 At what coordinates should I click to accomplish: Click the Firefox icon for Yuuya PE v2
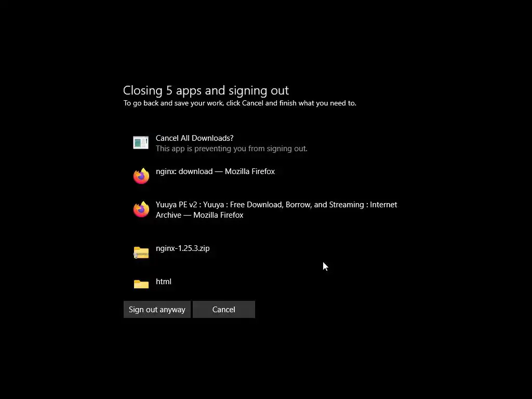tap(141, 209)
